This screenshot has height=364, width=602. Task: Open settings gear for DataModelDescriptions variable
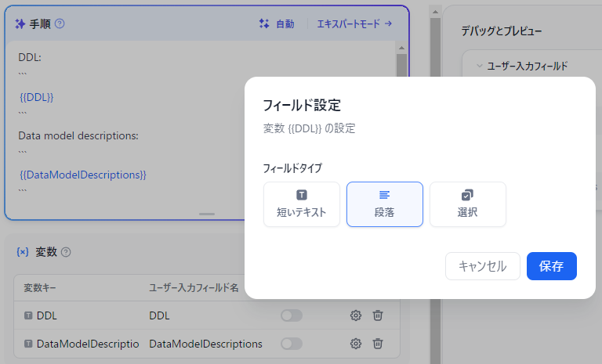tap(356, 344)
